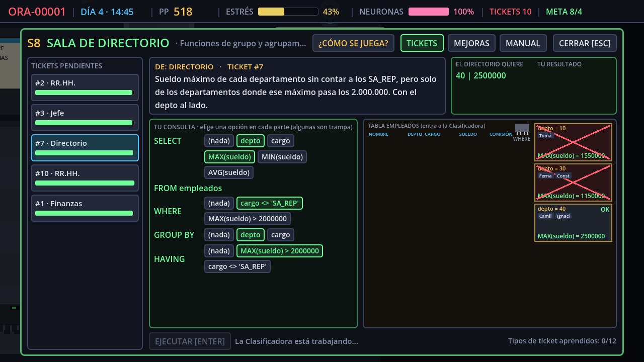644x362 pixels.
Task: Click the crossed-out depto = 30 result card
Action: [573, 183]
